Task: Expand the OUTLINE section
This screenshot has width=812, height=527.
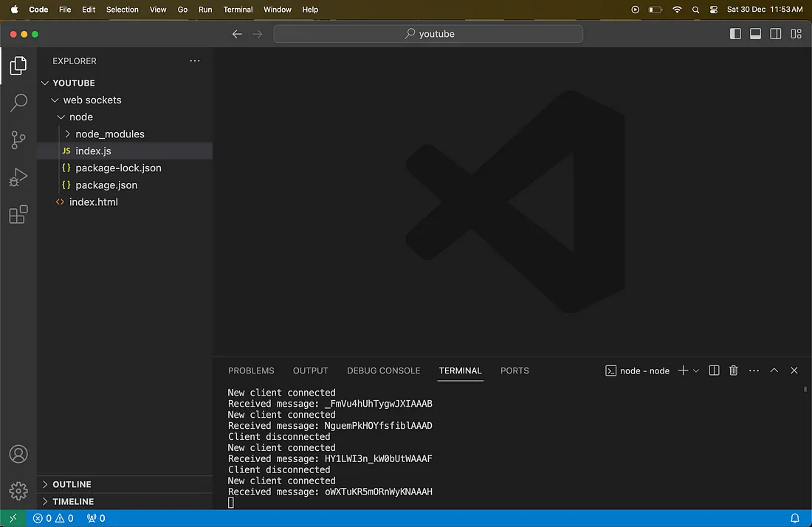Action: 72,484
